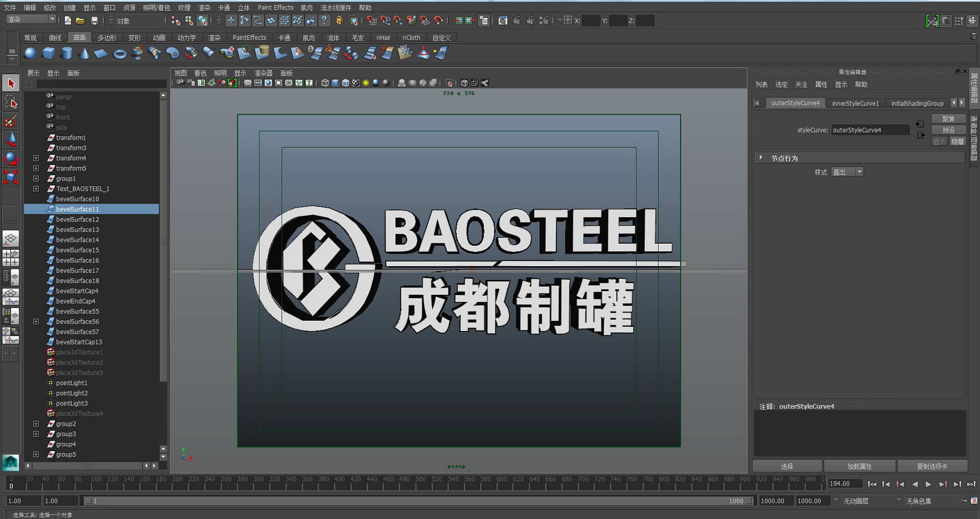Viewport: 980px width, 519px height.
Task: Select the Scale tool red cube icon
Action: coord(11,177)
